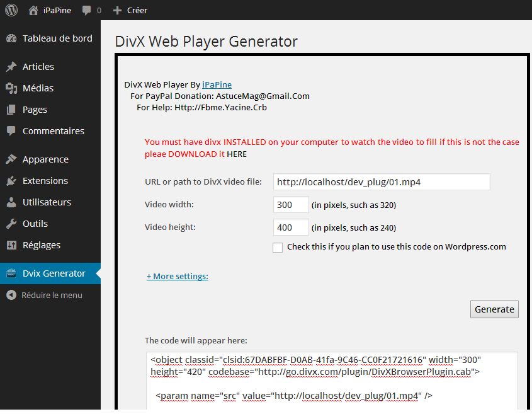Click the DivX Web Player Generator heading

[207, 42]
